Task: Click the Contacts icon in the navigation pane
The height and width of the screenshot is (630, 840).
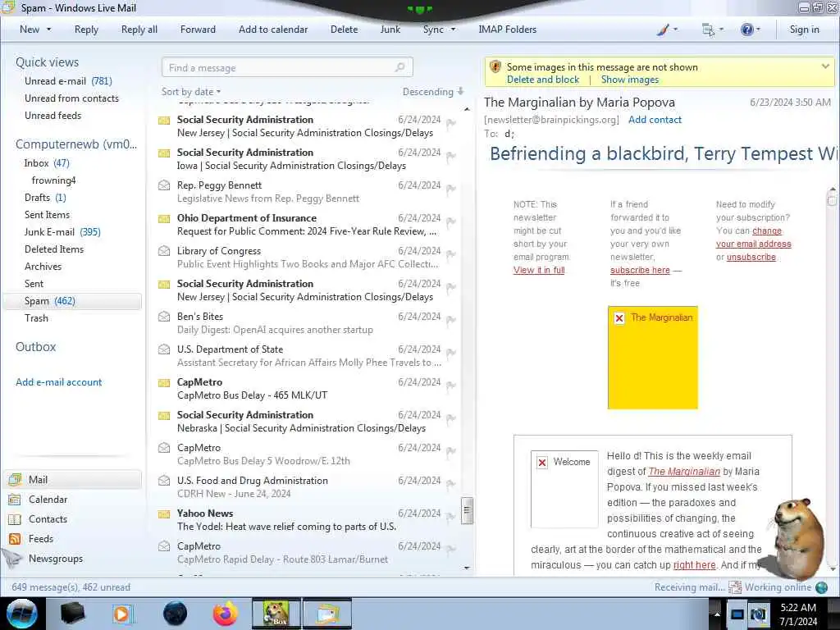Action: (15, 519)
